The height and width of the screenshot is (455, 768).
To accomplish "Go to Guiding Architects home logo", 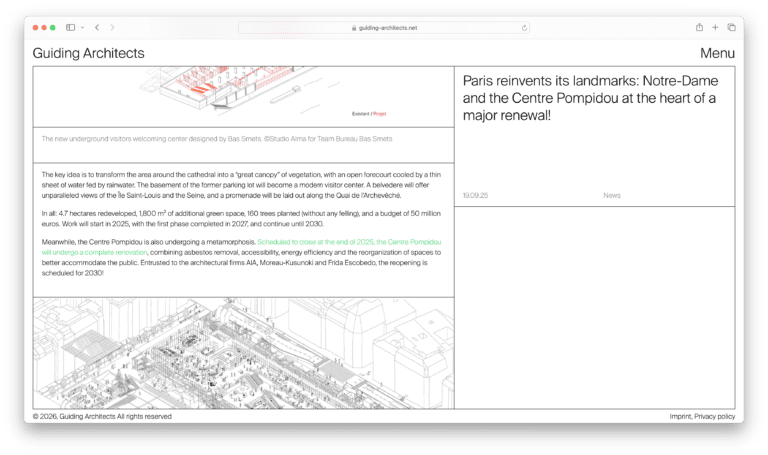I will 88,53.
